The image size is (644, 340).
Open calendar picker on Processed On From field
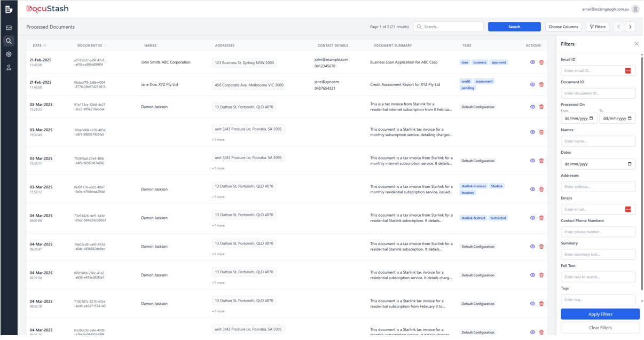(x=592, y=118)
